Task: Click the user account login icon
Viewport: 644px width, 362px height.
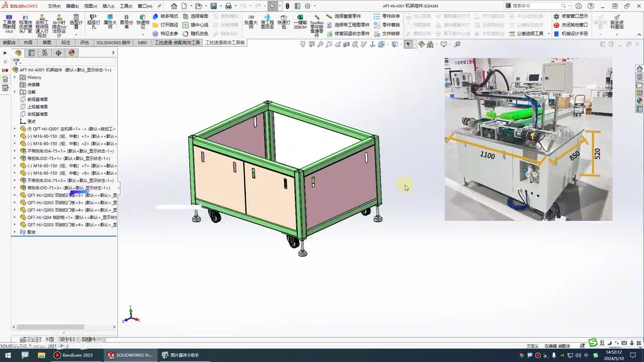Action: pyautogui.click(x=579, y=6)
